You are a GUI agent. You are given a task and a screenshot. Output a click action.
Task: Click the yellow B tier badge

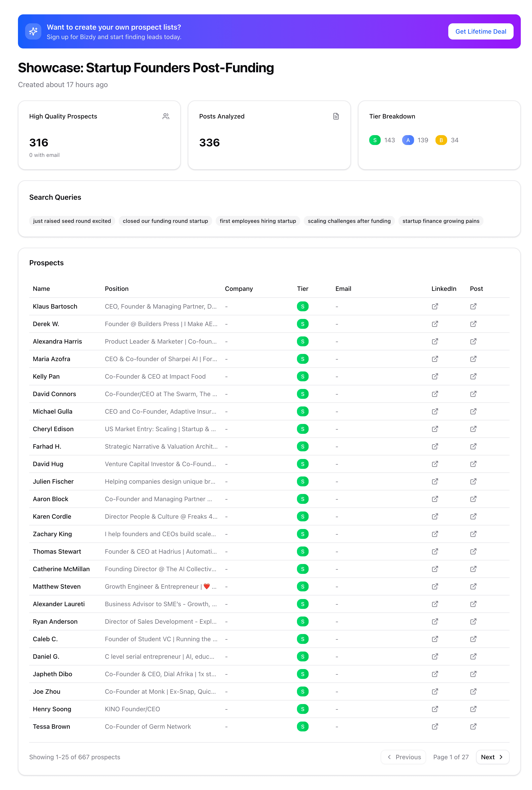click(441, 140)
